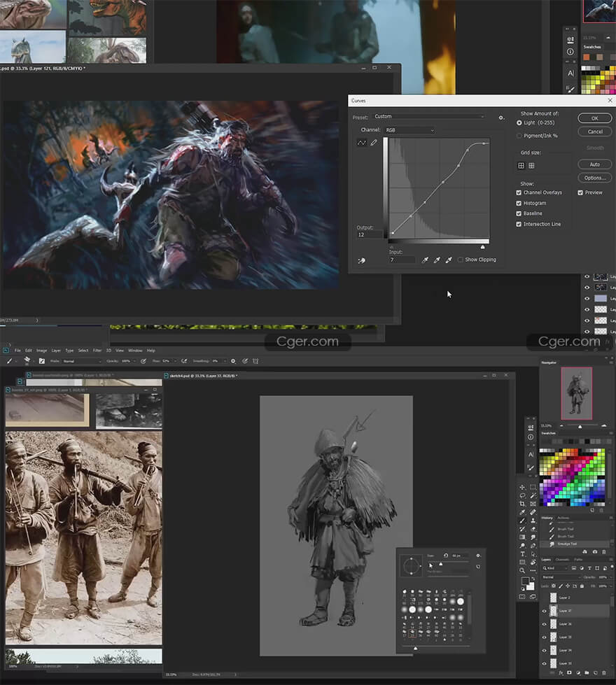Hide Layer 37 using its eye icon
Viewport: 616px width, 685px height.
coord(545,611)
